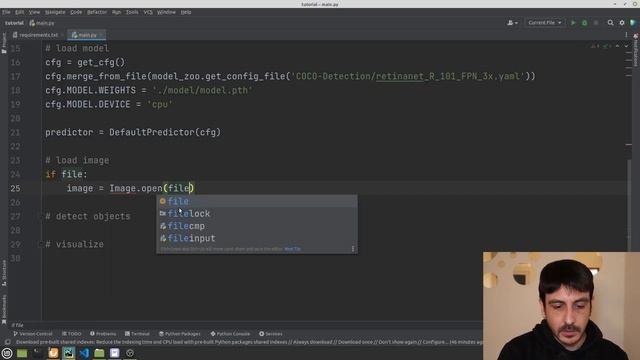Open Visual Studio Code from the taskbar
Screen dimensions: 640x360
[x=84, y=353]
